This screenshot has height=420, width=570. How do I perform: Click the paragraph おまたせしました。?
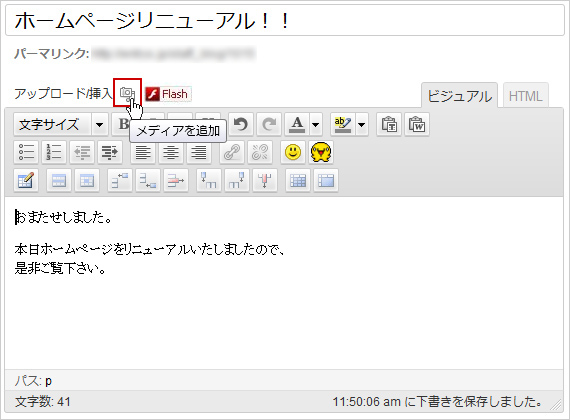[x=63, y=217]
